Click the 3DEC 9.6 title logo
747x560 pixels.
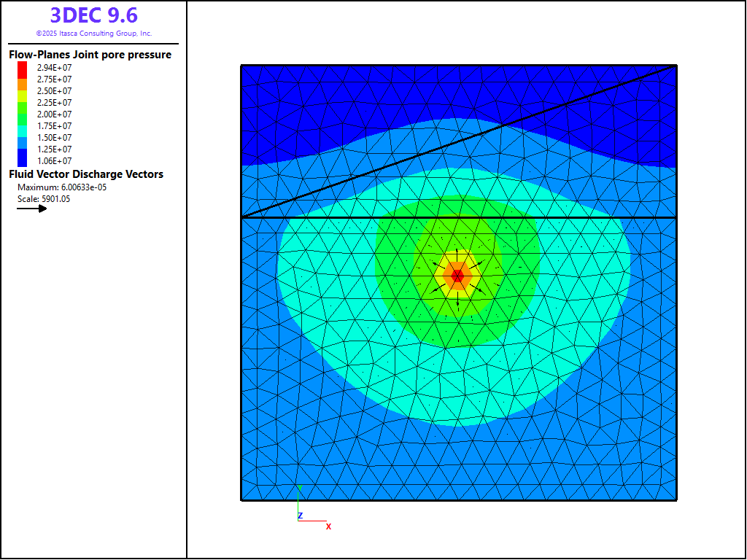click(x=93, y=15)
